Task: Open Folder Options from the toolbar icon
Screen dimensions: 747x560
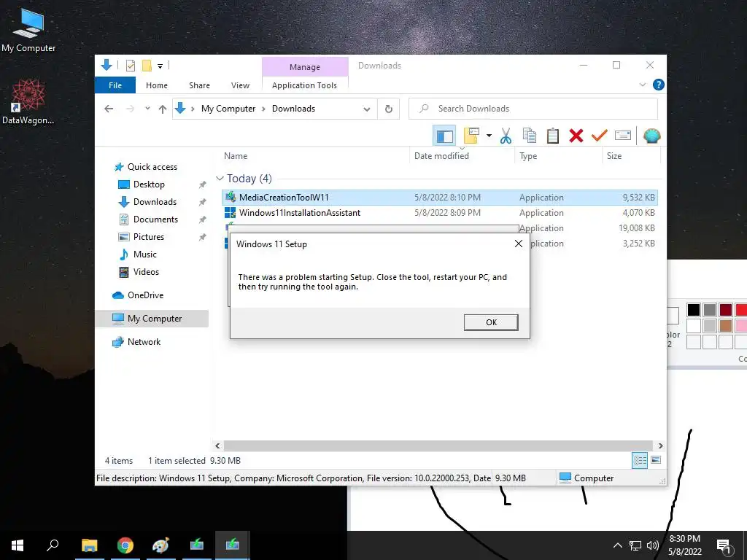Action: coord(471,136)
